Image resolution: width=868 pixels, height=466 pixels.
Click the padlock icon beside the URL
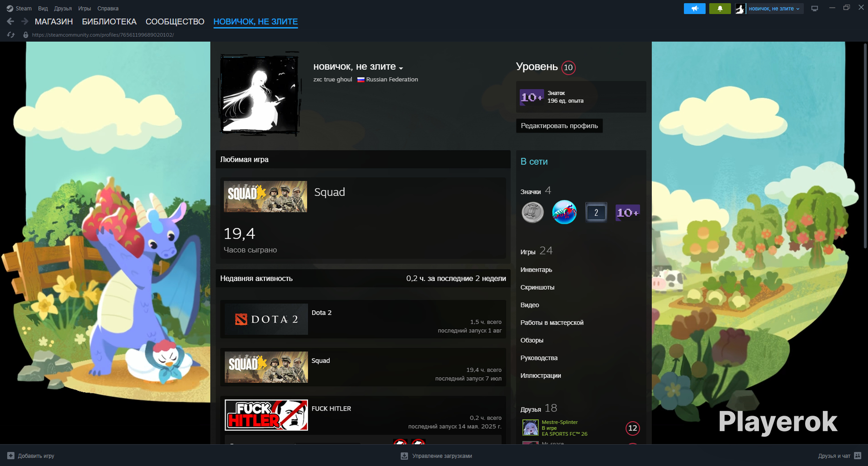(26, 35)
